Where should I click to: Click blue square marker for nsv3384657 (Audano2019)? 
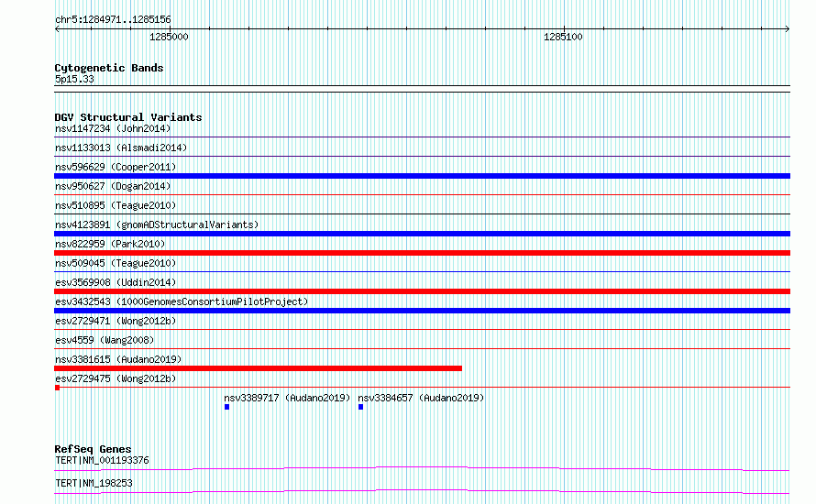pos(360,407)
